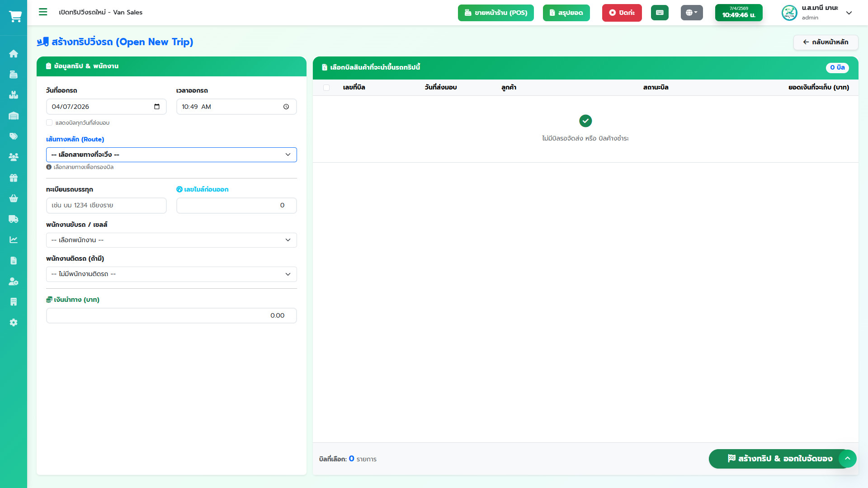
Task: Open the driver / sales employee dropdown
Action: pyautogui.click(x=171, y=240)
